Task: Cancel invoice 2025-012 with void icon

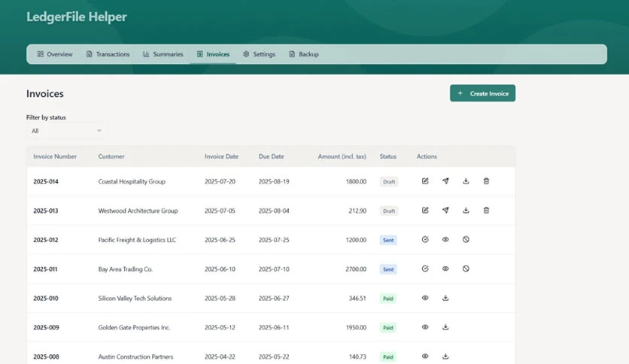Action: point(466,240)
